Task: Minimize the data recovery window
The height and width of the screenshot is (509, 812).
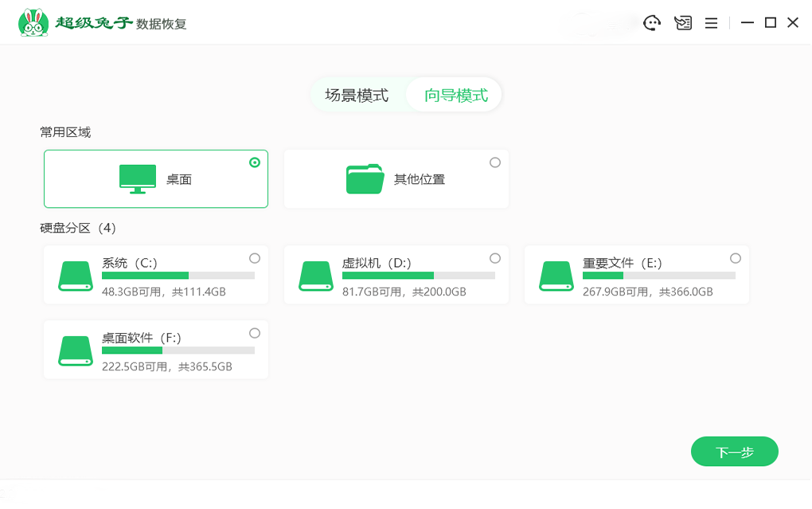Action: [747, 23]
